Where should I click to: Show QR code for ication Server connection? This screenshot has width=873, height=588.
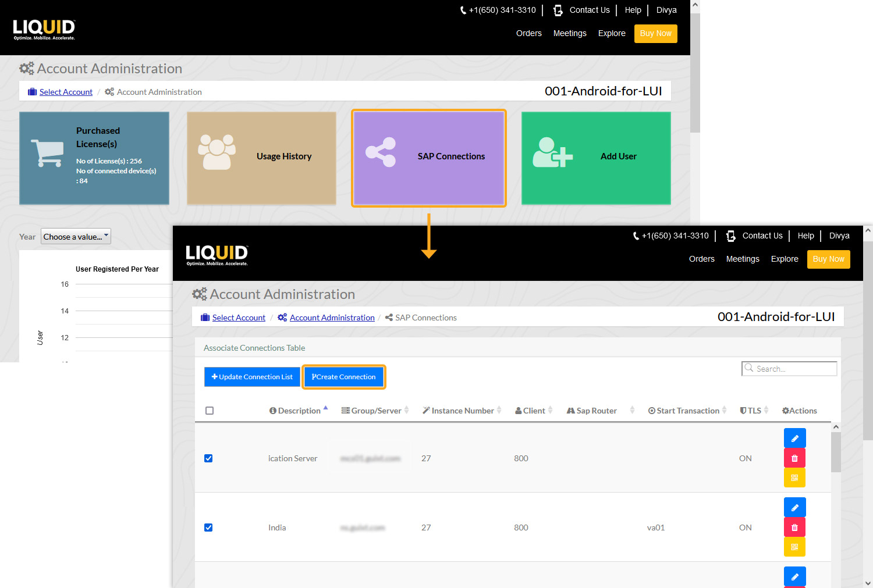794,478
